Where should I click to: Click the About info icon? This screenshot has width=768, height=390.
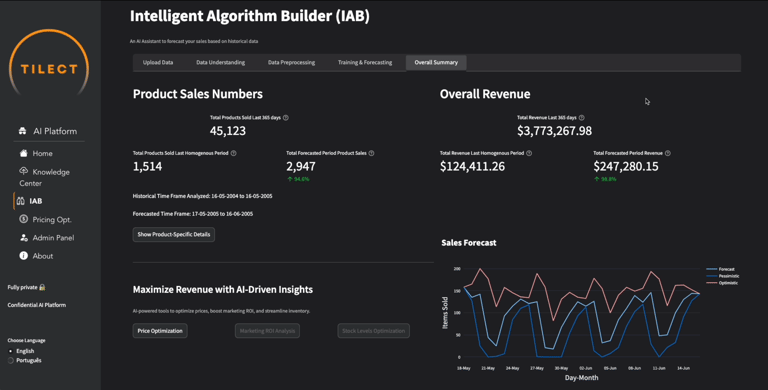(x=24, y=256)
